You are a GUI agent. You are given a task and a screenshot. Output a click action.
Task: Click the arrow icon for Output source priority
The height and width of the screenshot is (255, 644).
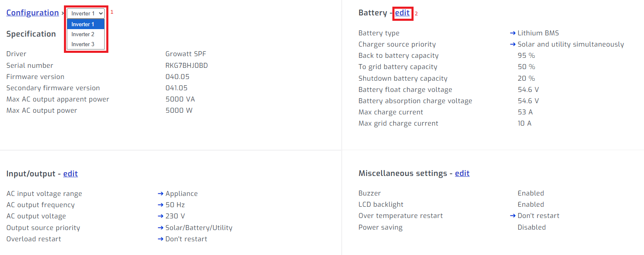click(160, 228)
